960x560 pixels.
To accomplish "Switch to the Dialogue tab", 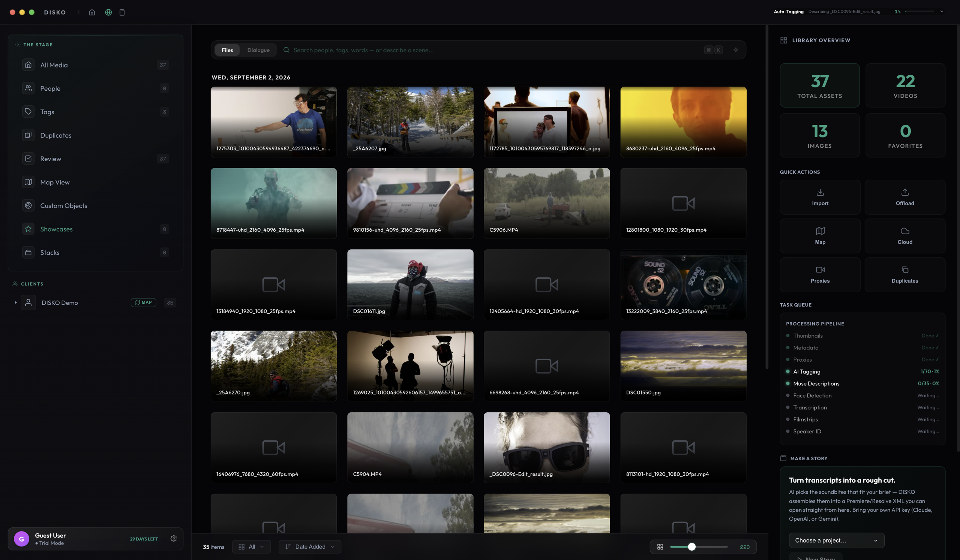I will click(258, 50).
